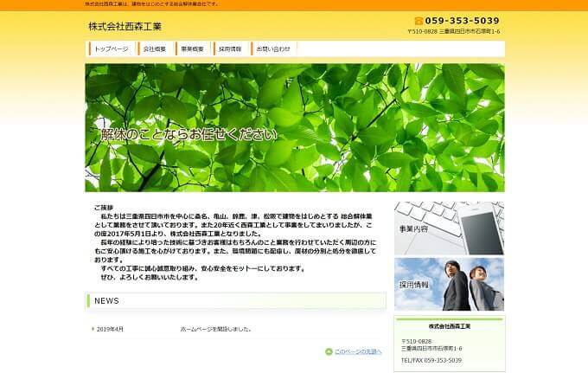588x373 pixels.
Task: Click the phone number 059-353-5039 in header
Action: (463, 21)
